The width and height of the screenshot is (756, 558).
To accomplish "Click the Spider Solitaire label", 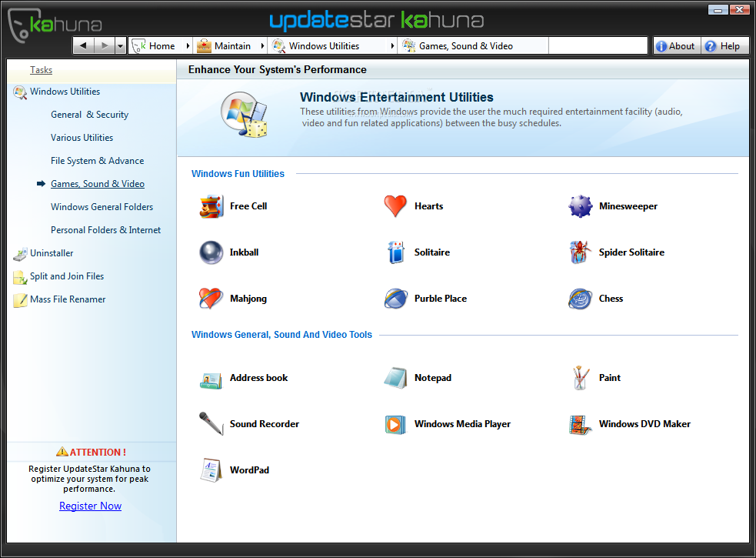I will [631, 252].
